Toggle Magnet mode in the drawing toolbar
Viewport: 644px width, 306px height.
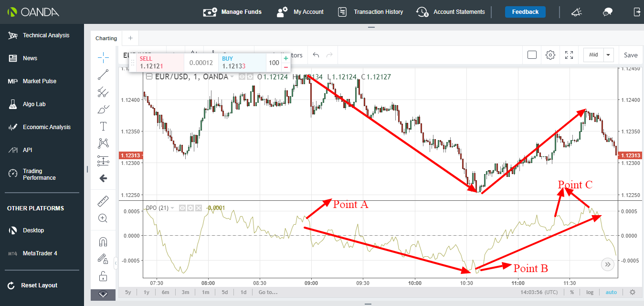(x=103, y=241)
